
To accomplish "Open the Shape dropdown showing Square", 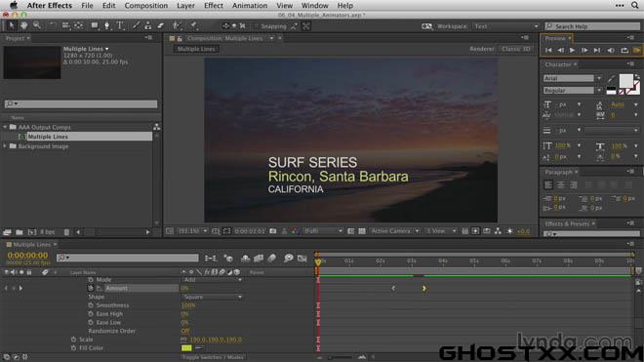I will (x=212, y=297).
